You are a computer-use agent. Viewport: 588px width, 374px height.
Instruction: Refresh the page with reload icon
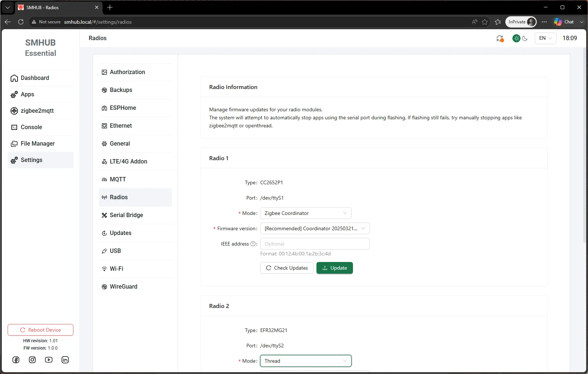click(21, 22)
